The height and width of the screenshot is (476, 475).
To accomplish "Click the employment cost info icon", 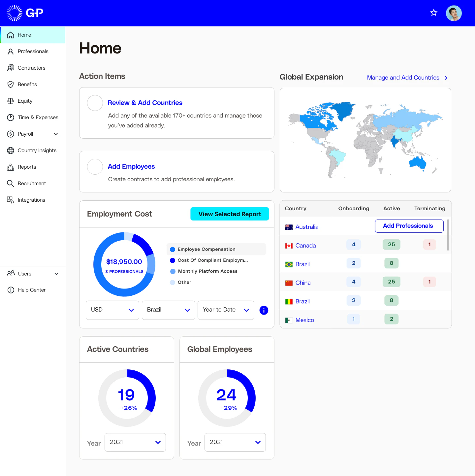I will pos(264,310).
